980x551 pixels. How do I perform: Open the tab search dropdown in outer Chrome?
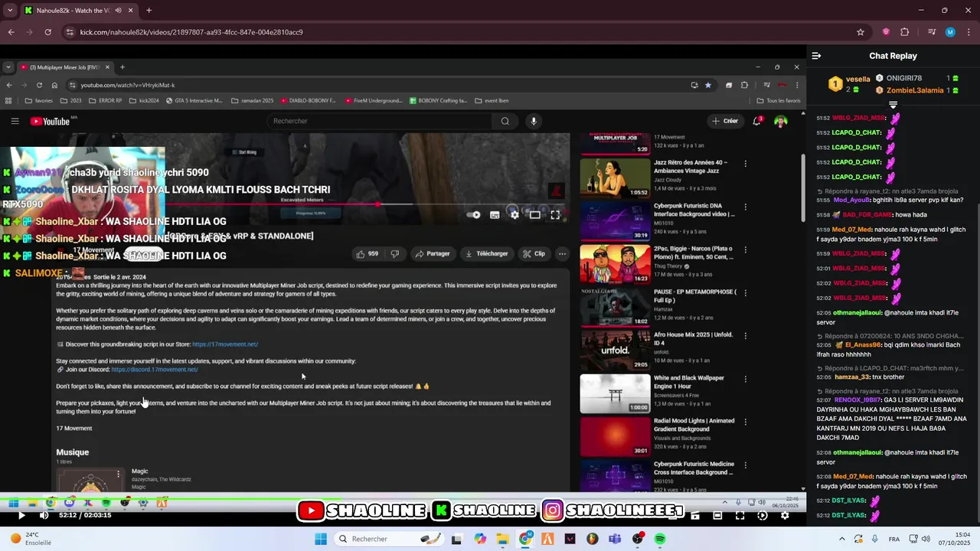point(8,11)
